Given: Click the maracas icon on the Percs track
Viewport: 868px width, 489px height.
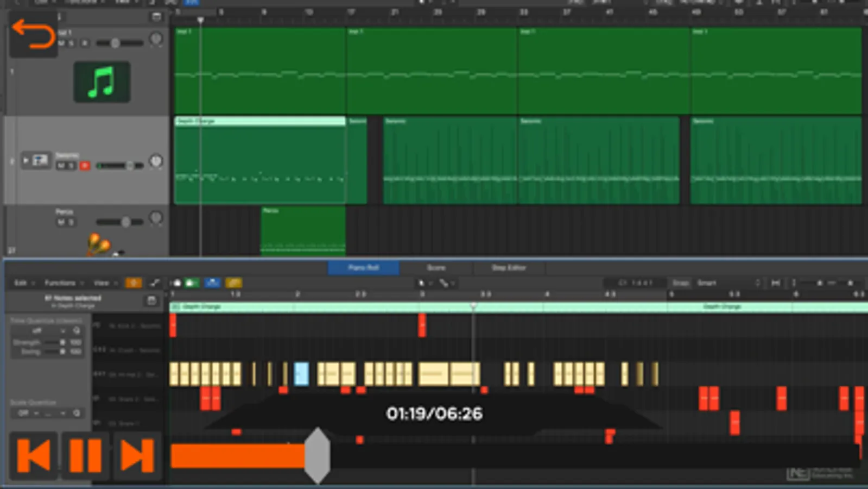Looking at the screenshot, I should (99, 244).
